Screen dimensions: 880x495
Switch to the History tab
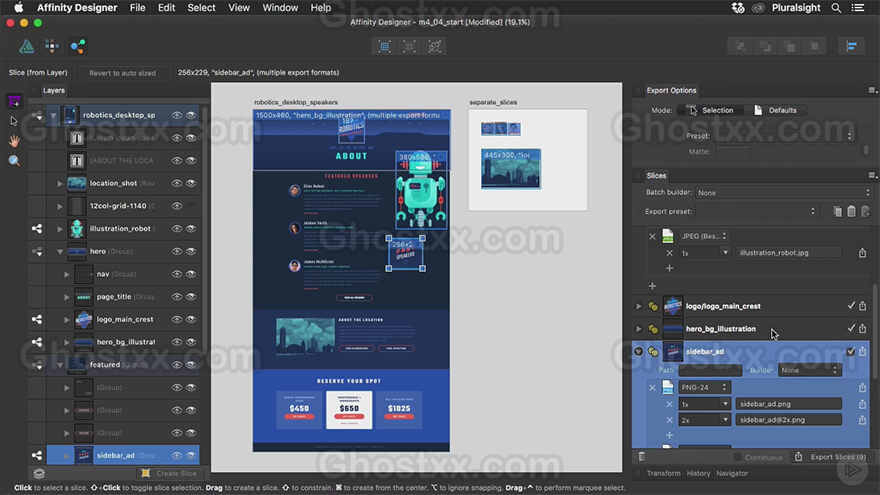point(698,473)
